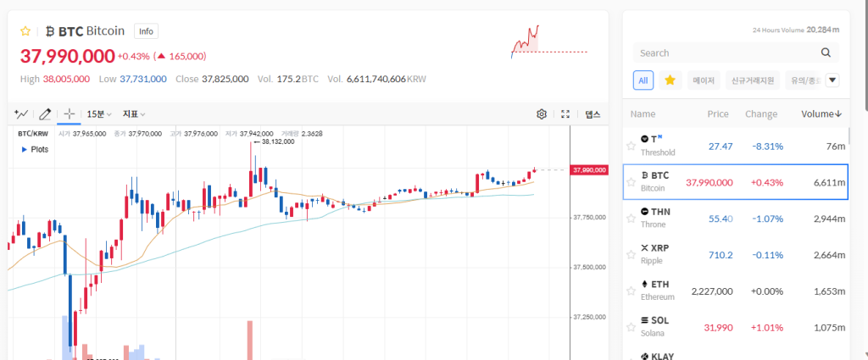Screen dimensions: 868x360
Task: Expand the Plots disclosure triangle
Action: [x=25, y=149]
